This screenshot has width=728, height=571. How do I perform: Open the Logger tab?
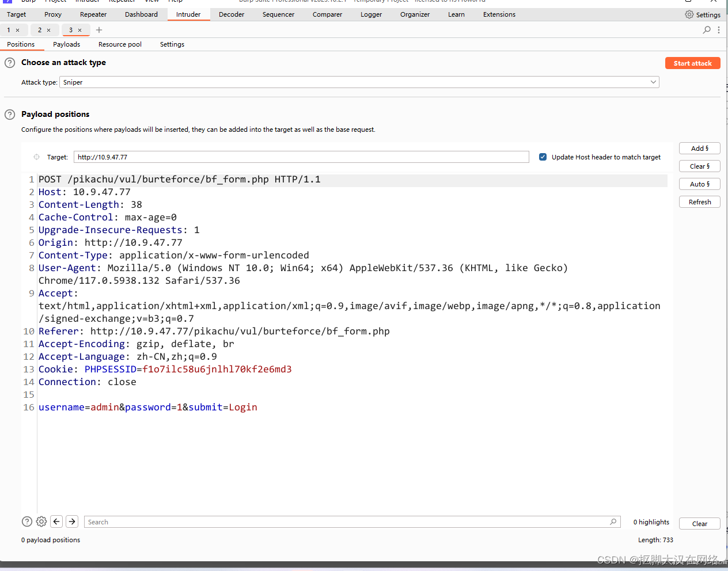[371, 14]
